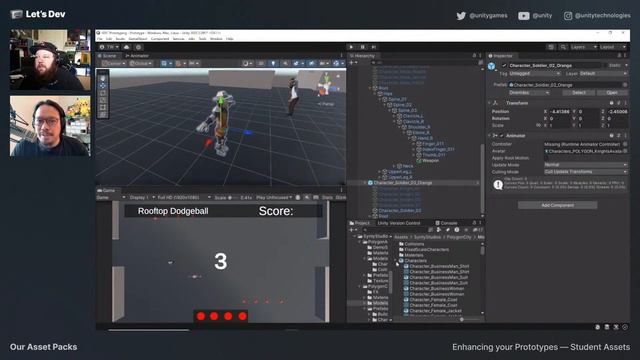Open the draw mode shading dropdown
640x360 pixels.
[x=247, y=63]
